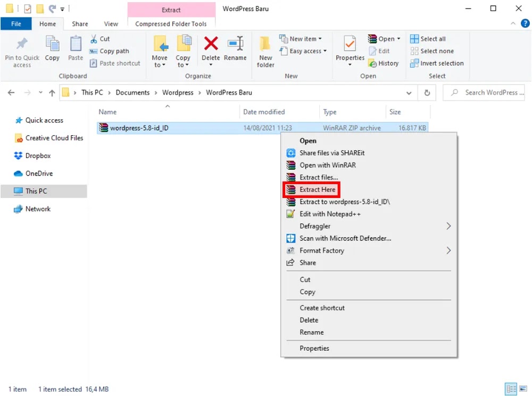Click the Up one level arrow
The height and width of the screenshot is (396, 532).
click(52, 92)
